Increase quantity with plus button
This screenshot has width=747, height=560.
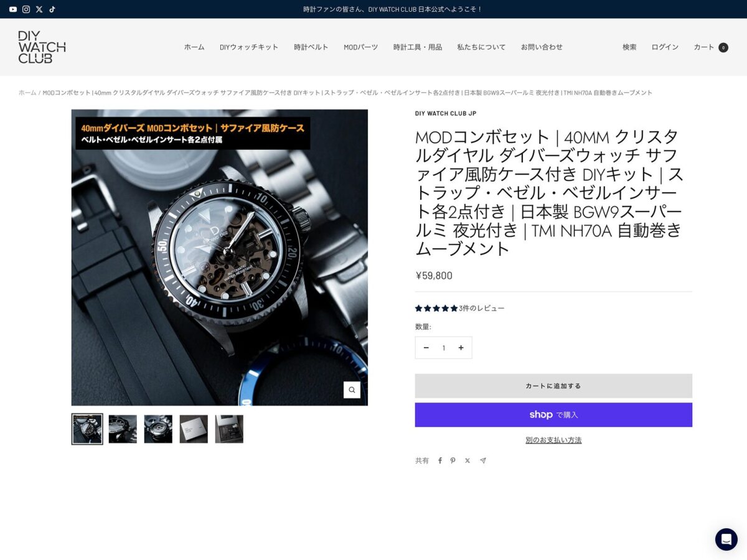click(461, 348)
